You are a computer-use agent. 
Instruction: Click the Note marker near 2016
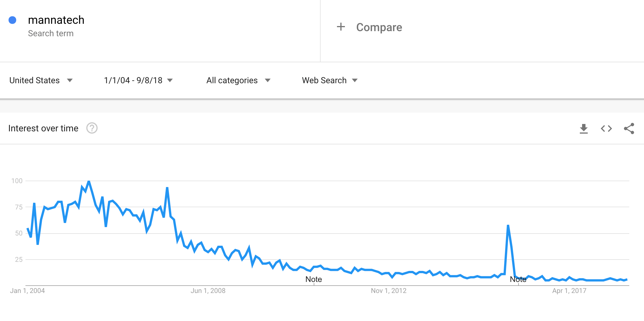click(518, 279)
